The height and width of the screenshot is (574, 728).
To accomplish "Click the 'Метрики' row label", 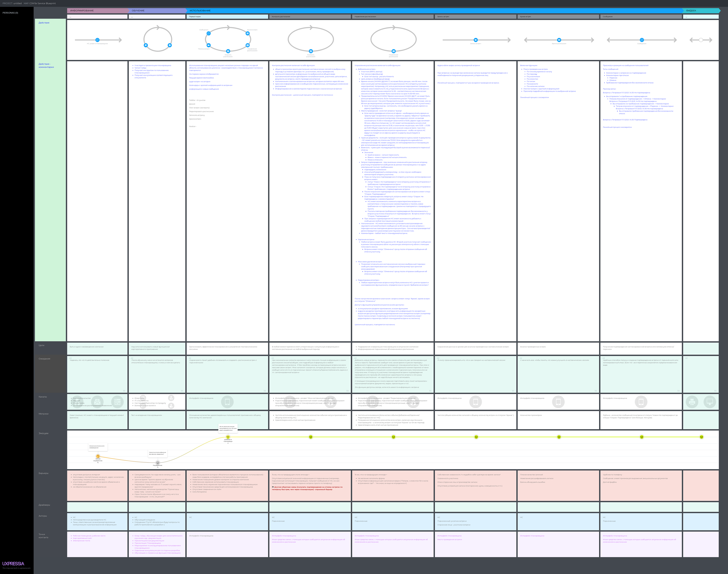I will pos(43,414).
